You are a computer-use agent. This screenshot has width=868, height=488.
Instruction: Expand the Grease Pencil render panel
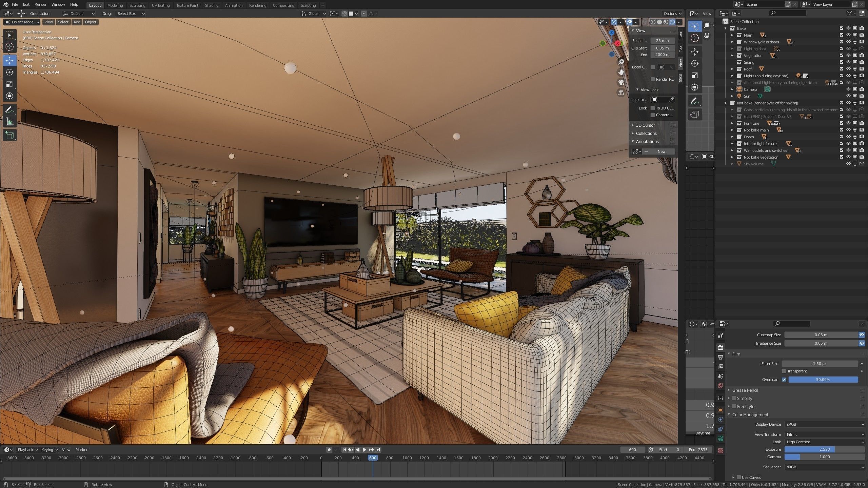pyautogui.click(x=745, y=390)
